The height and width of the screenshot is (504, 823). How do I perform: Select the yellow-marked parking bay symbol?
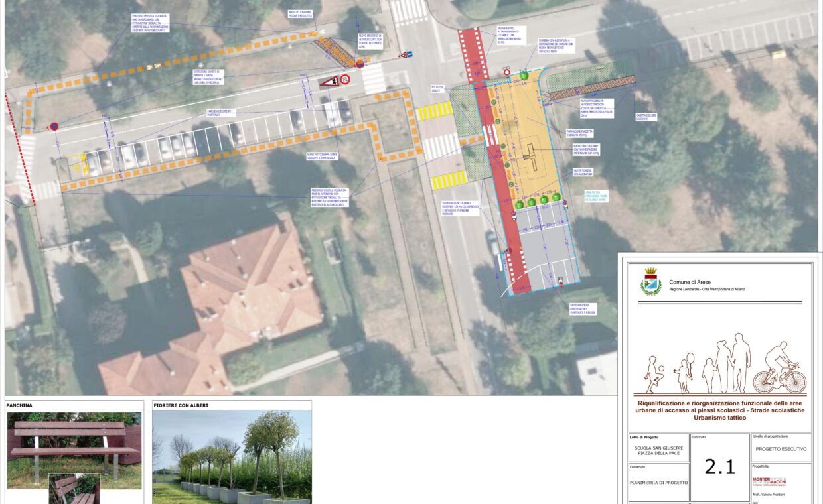(x=79, y=164)
